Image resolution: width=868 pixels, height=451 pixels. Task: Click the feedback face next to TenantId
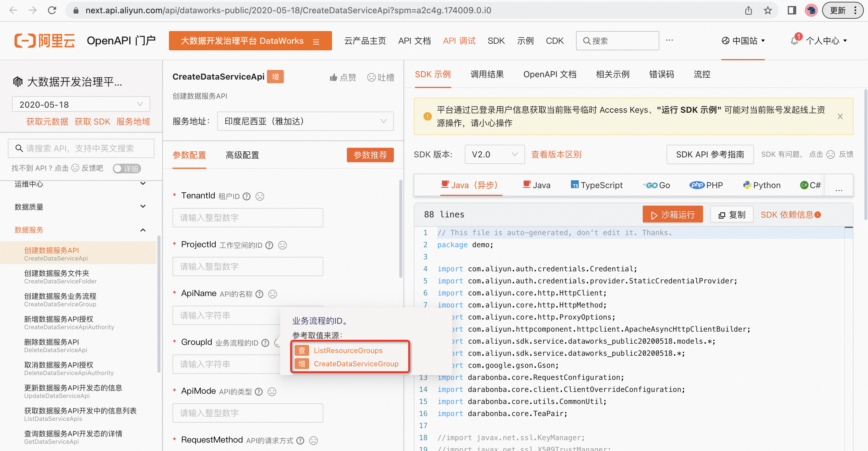pos(260,196)
